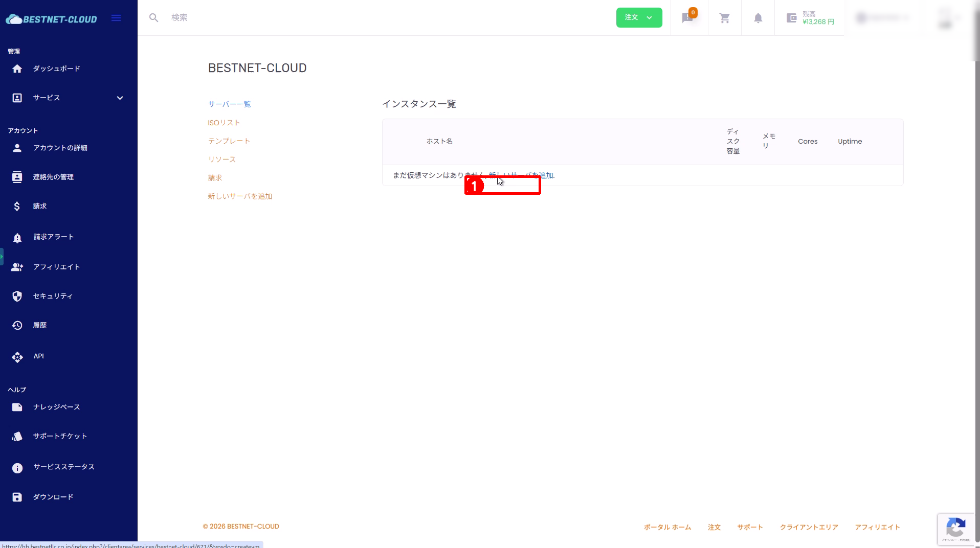Click 新しいサーバを追加 link in the table
Viewport: 980px width, 548px height.
point(521,175)
